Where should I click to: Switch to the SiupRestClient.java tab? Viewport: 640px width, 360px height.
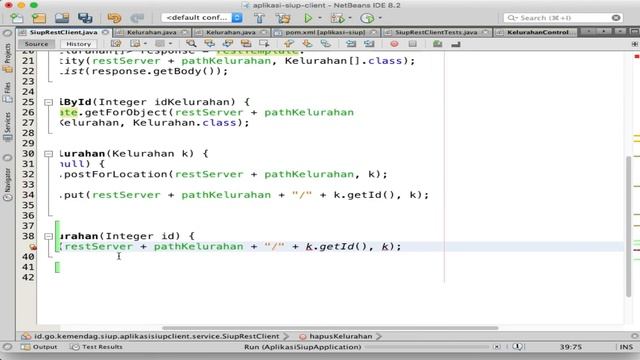click(x=64, y=32)
